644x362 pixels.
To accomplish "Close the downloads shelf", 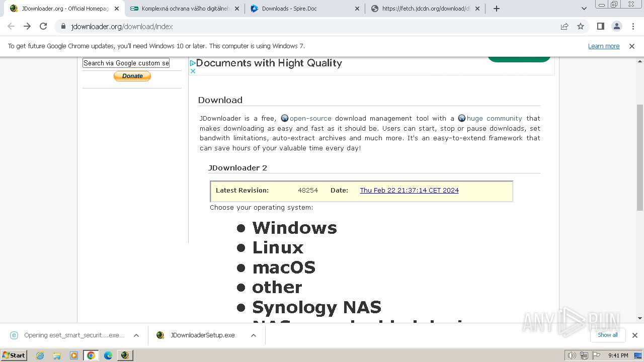I will coord(634,335).
